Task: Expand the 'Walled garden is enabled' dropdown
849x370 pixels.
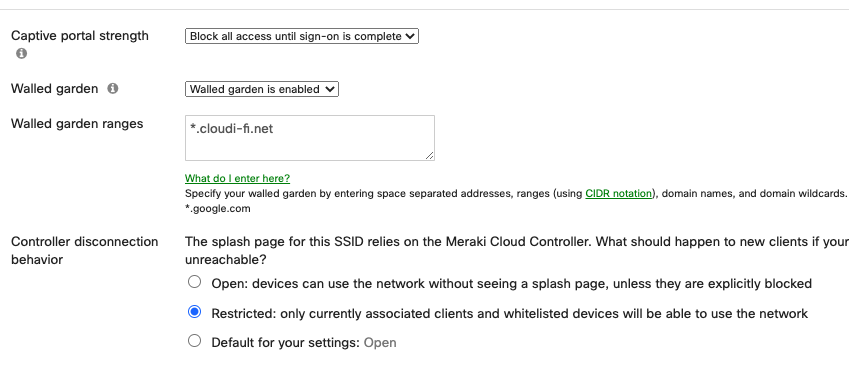Action: pos(262,89)
